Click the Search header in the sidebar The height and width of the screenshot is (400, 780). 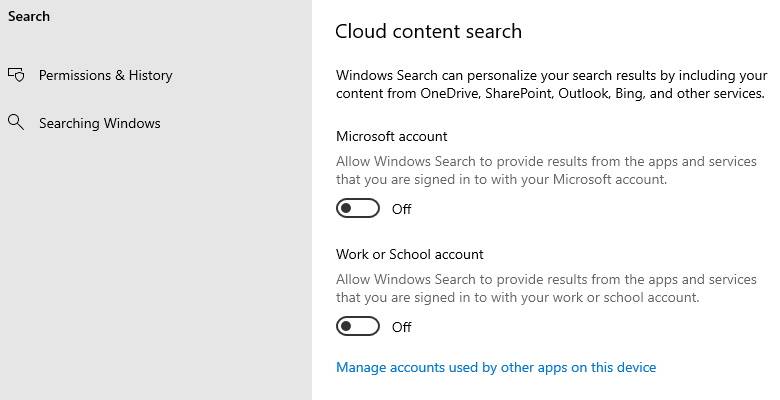click(x=29, y=16)
